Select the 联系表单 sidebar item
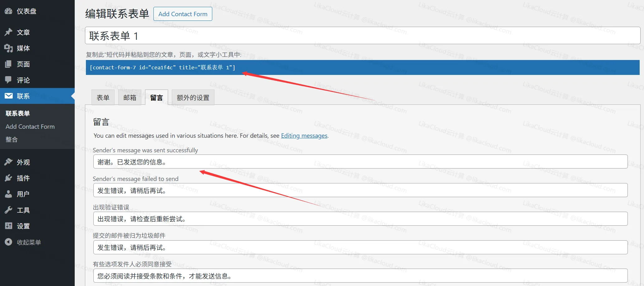Image resolution: width=644 pixels, height=286 pixels. click(18, 113)
